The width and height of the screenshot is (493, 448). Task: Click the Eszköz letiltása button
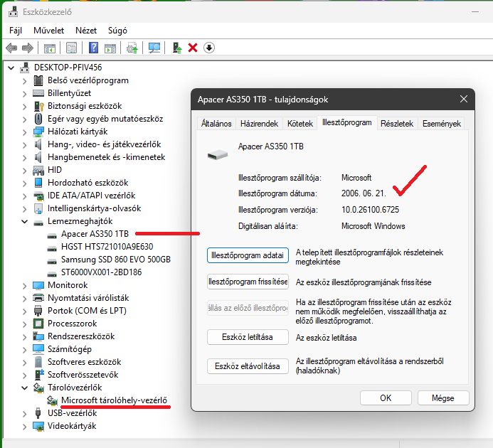point(248,337)
